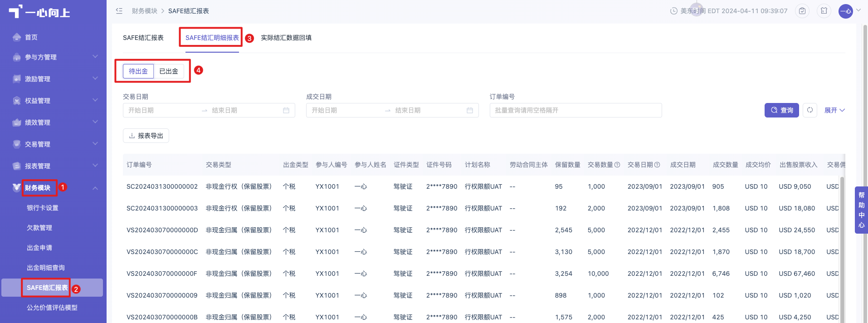868x323 pixels.
Task: Select the 已出金 toggle option
Action: click(169, 71)
